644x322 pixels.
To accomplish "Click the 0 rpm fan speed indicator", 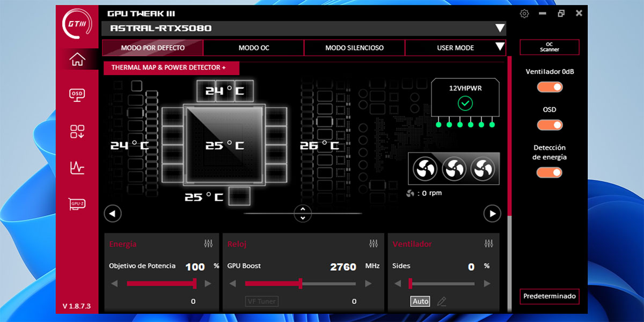I will [425, 193].
